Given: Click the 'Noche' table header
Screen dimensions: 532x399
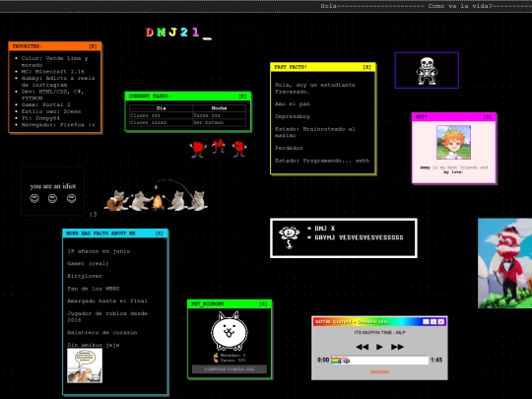Looking at the screenshot, I should [219, 108].
